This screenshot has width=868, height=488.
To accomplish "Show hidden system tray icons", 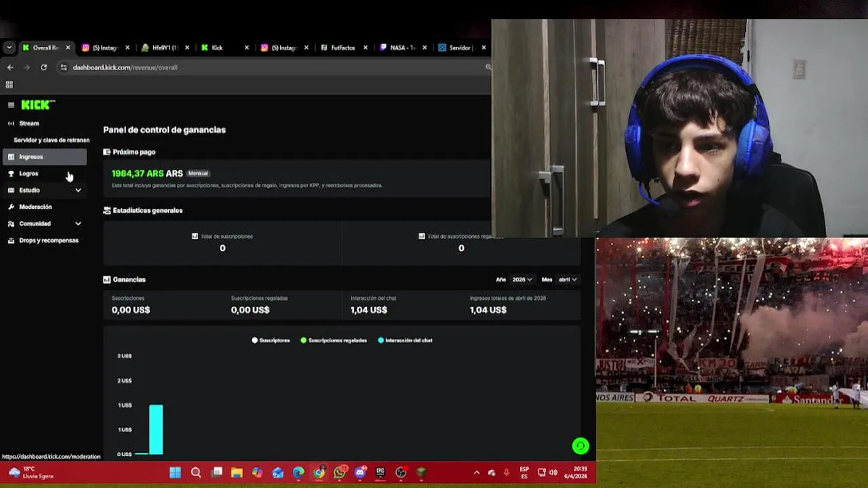I will 477,472.
